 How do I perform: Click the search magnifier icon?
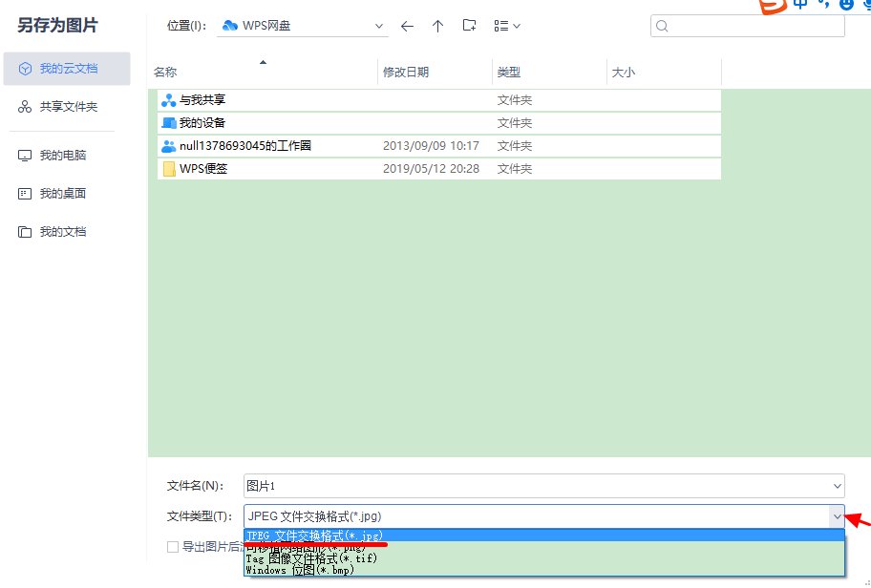(x=663, y=26)
